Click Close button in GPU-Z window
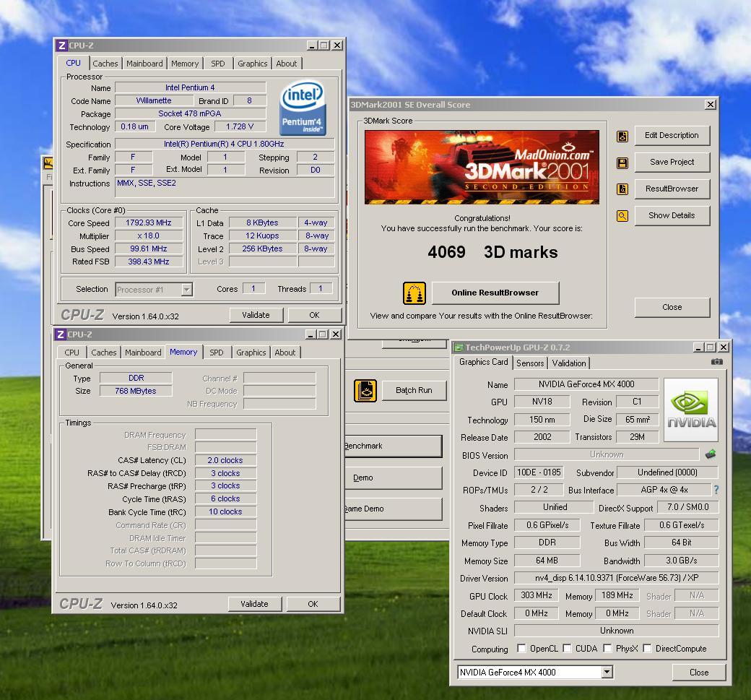 point(699,673)
